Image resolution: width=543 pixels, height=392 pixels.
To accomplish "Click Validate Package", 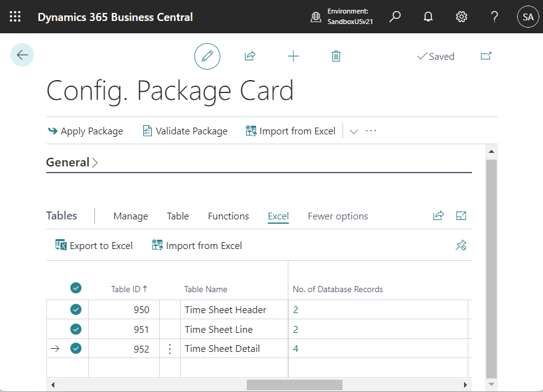I will pyautogui.click(x=185, y=131).
